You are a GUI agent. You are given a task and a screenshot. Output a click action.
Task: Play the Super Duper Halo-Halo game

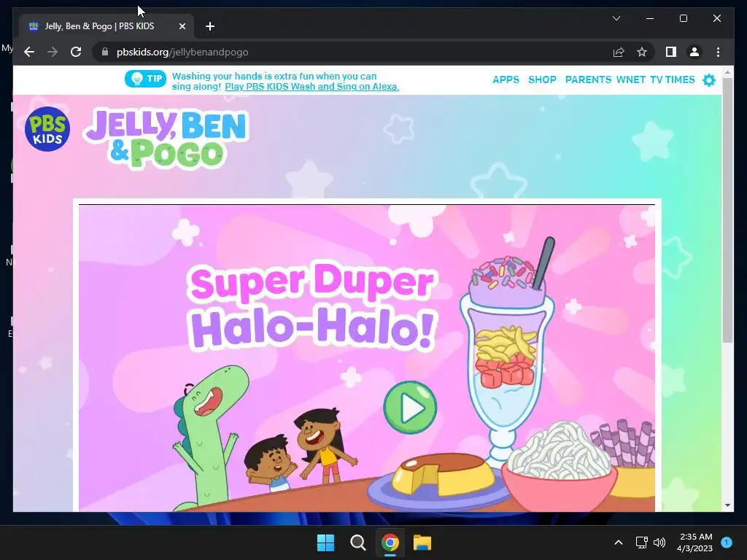click(410, 408)
